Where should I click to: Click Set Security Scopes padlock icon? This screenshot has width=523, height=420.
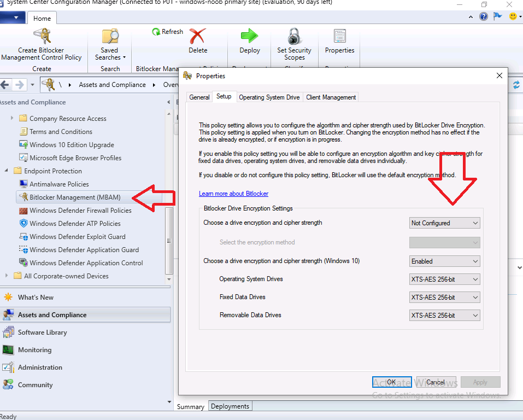[294, 36]
